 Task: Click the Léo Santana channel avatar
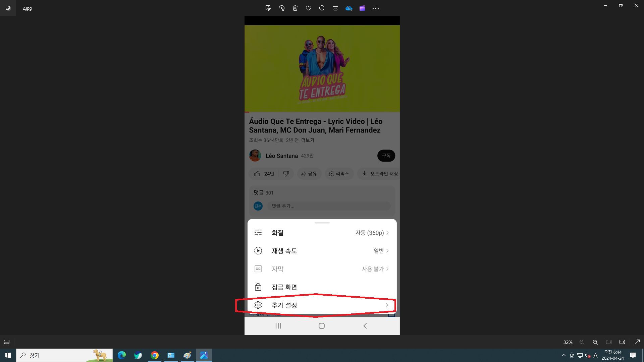tap(255, 156)
